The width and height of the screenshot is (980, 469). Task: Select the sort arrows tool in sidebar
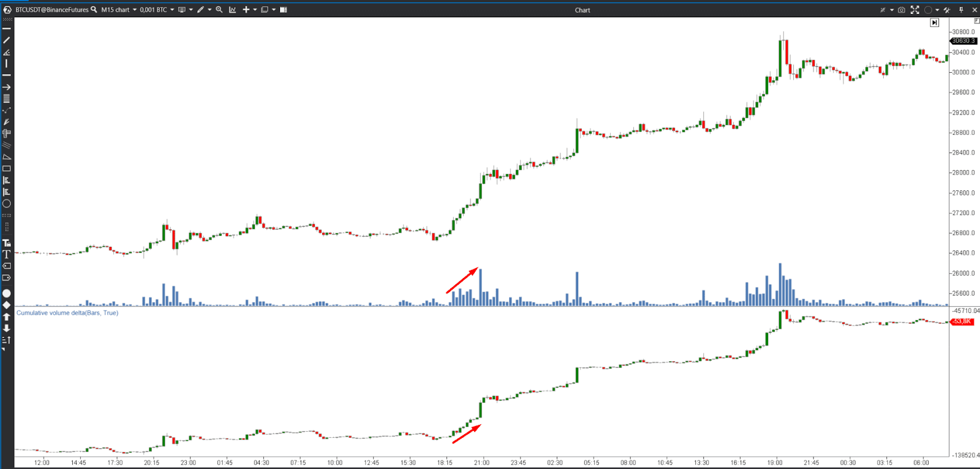pos(7,340)
